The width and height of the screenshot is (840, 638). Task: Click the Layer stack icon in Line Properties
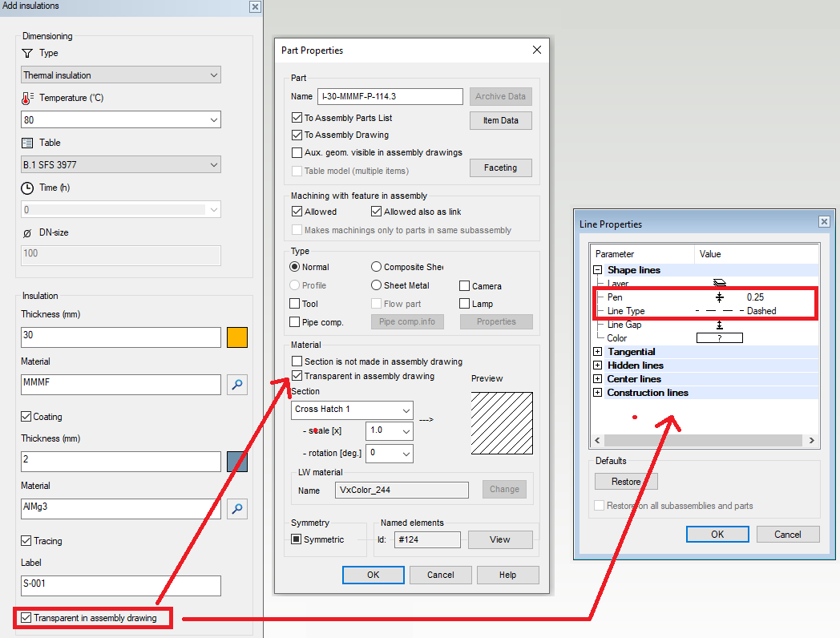tap(719, 284)
